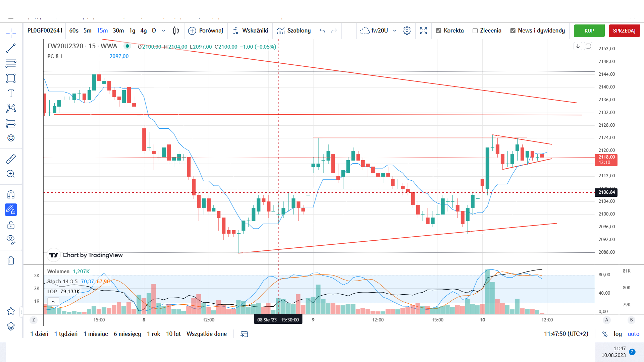644x362 pixels.
Task: Collapse the indicator legend with chevron
Action: (x=53, y=302)
